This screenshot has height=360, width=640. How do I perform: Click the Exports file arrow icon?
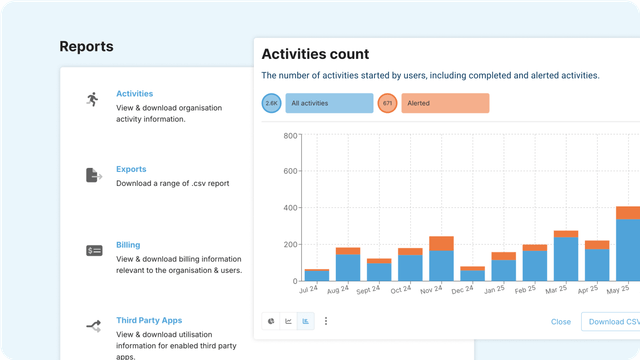(94, 175)
